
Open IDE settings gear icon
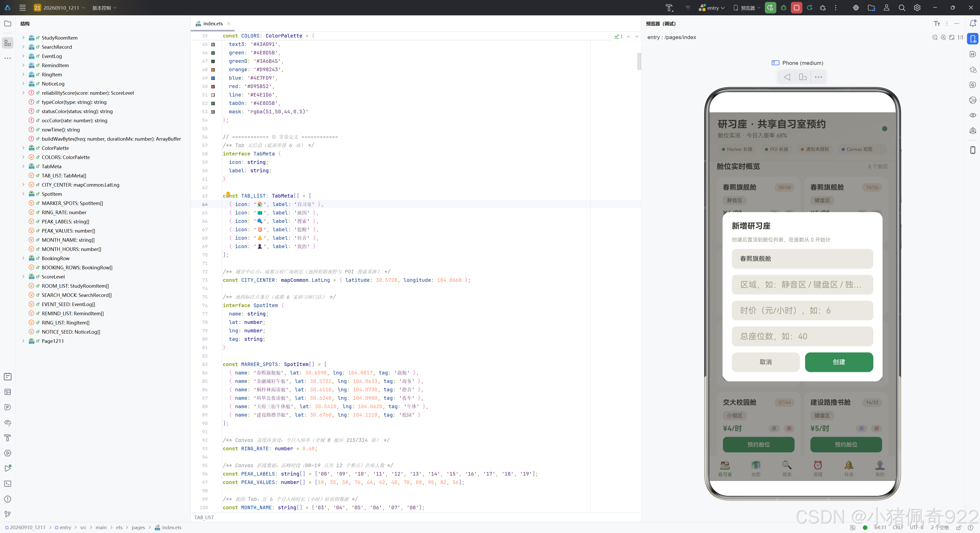click(917, 8)
